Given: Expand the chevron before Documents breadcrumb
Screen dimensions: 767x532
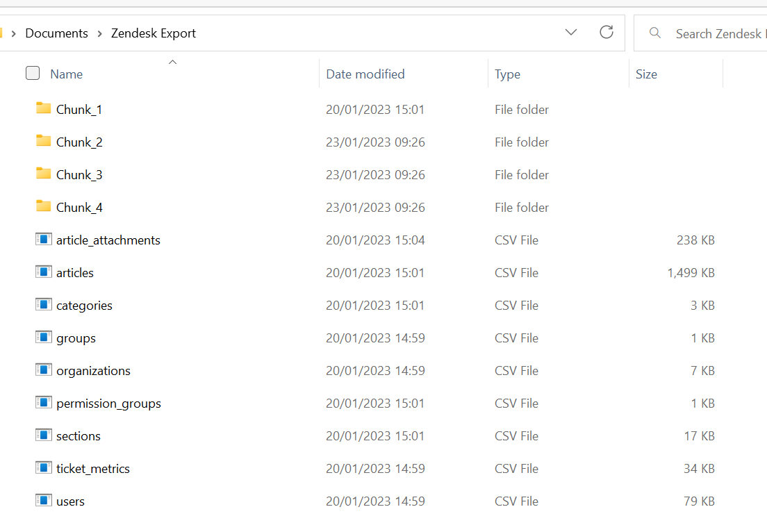Looking at the screenshot, I should [14, 33].
